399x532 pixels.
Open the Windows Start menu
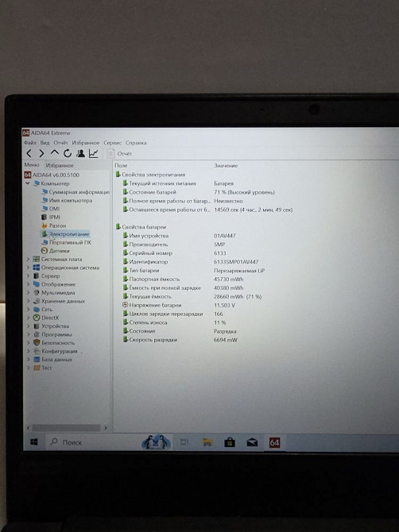coord(34,441)
